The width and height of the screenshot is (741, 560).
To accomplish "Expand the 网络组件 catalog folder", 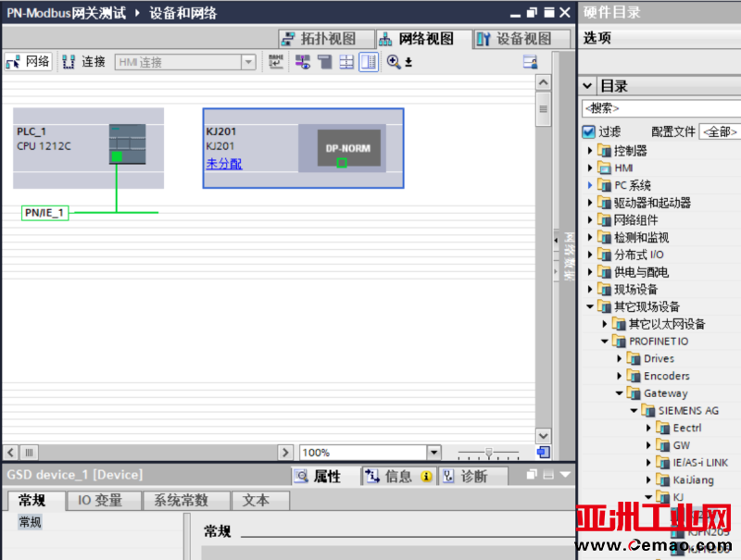I will [x=590, y=220].
